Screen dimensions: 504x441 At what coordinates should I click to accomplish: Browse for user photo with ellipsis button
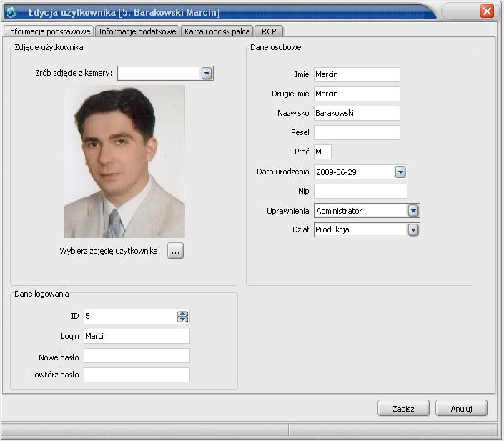pos(175,251)
